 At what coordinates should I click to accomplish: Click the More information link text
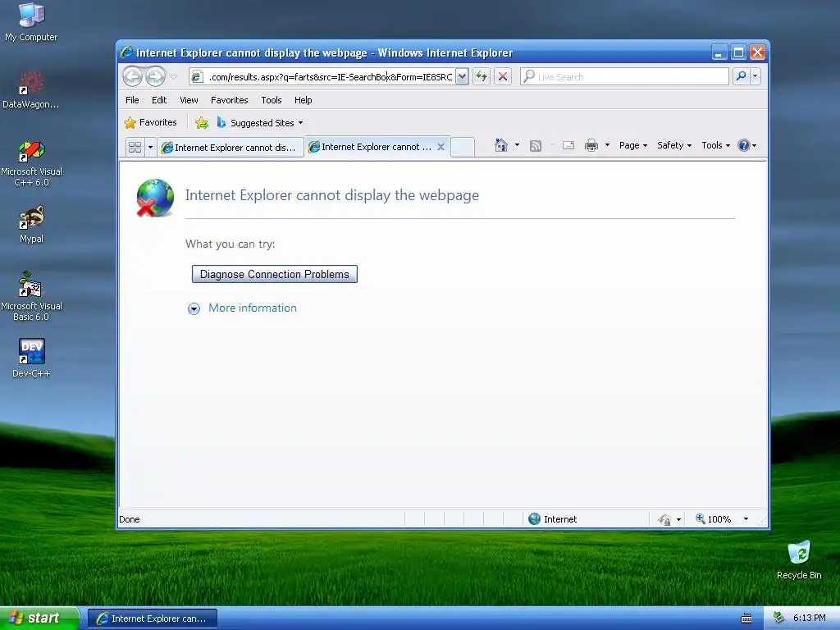253,308
